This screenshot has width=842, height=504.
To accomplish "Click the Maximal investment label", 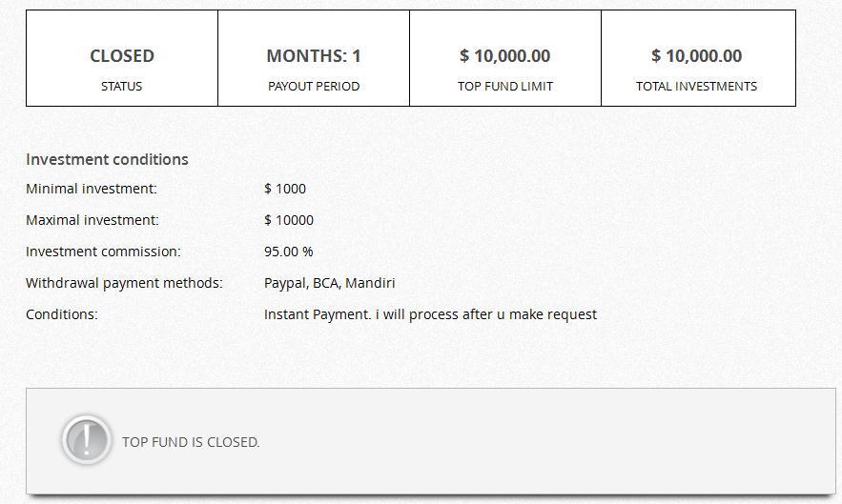I will (92, 220).
